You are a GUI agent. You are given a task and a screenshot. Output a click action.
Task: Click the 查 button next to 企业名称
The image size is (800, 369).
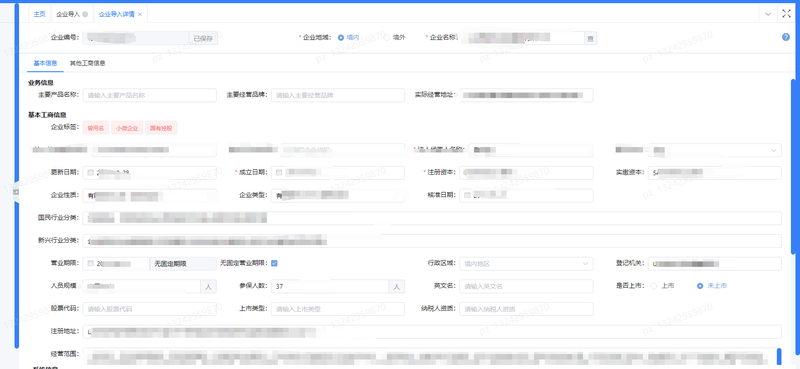[590, 38]
